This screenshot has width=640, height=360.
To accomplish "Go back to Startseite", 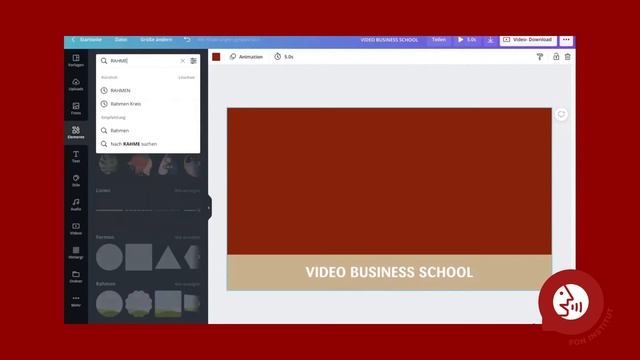I will 87,40.
